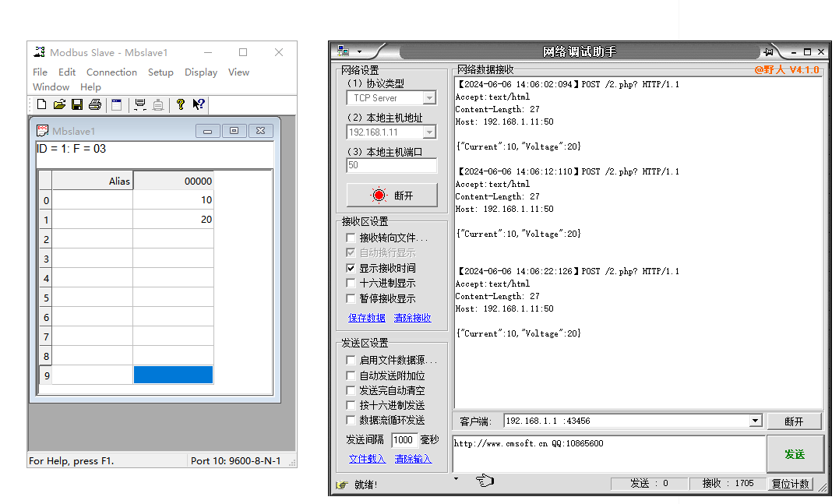This screenshot has height=504, width=839.
Task: Open the Connection menu
Action: click(111, 72)
